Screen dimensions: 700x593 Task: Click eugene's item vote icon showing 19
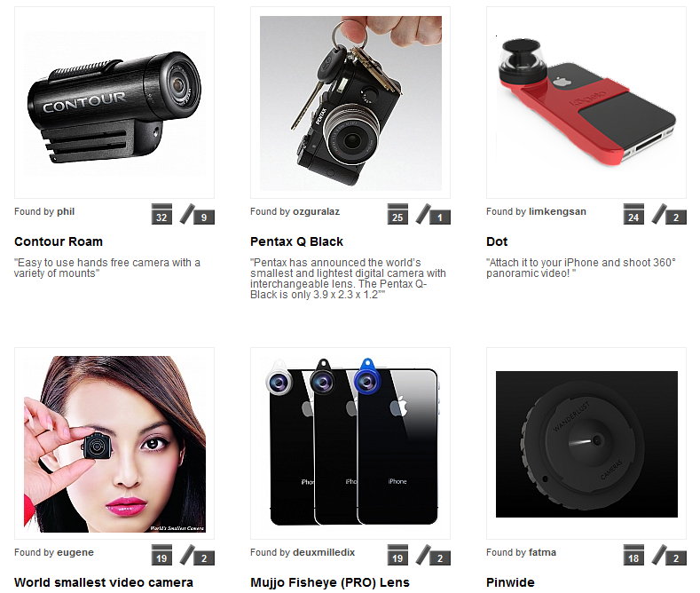coord(161,555)
